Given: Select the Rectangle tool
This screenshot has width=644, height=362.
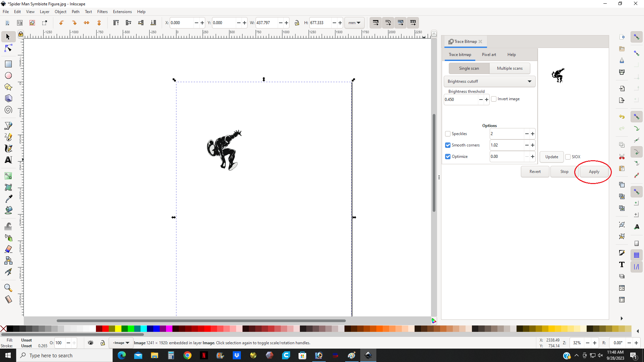Looking at the screenshot, I should 8,64.
